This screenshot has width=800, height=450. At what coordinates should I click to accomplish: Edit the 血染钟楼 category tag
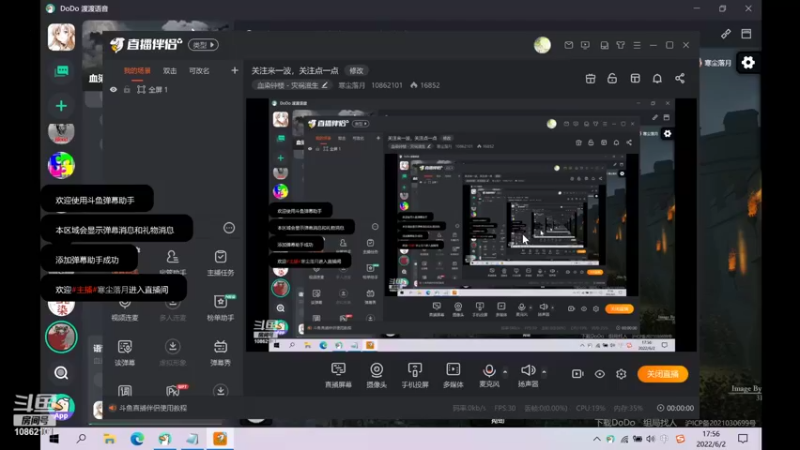click(x=292, y=85)
